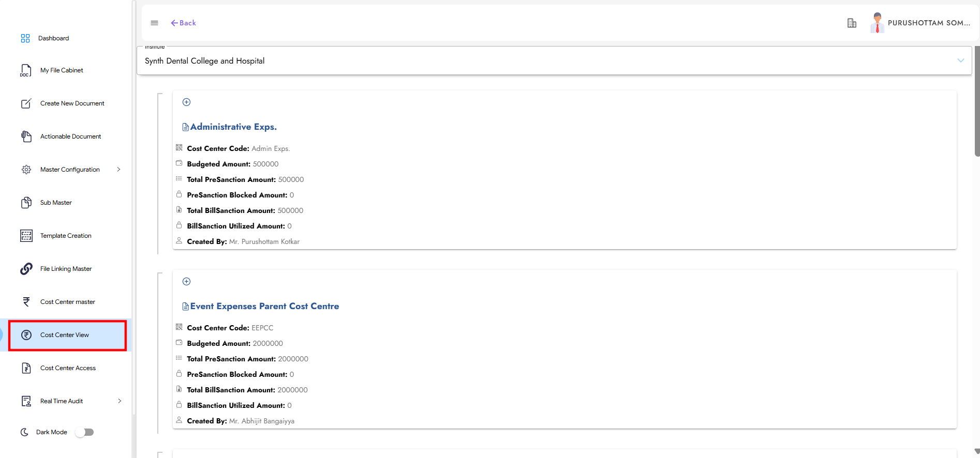The width and height of the screenshot is (980, 458).
Task: Click the hamburger menu icon
Action: 154,23
